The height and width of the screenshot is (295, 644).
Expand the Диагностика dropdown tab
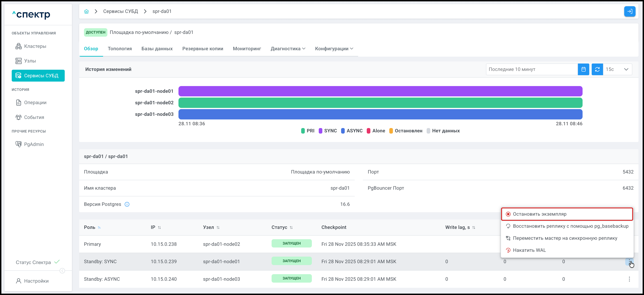[x=288, y=49]
